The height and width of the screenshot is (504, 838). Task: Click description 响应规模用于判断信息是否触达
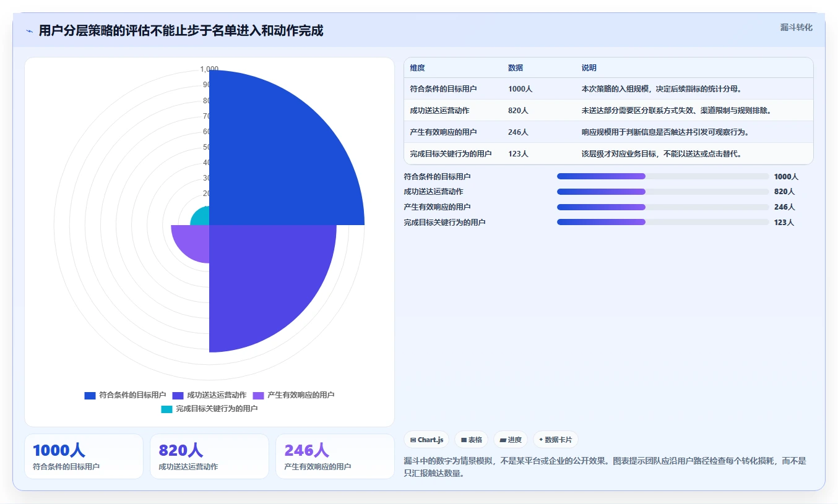(x=665, y=132)
